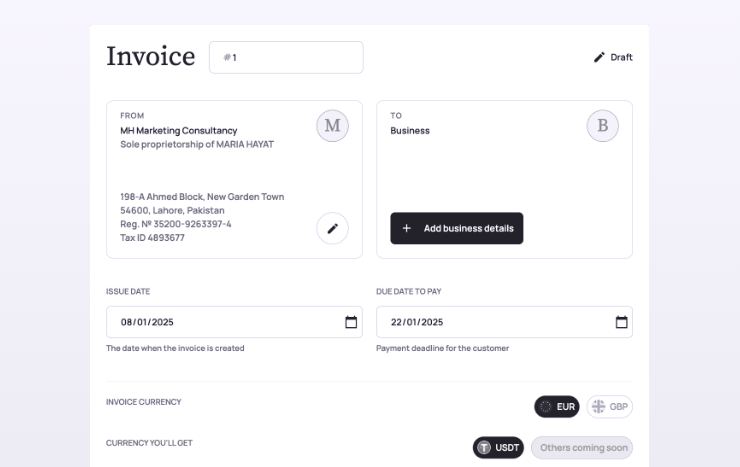Click the Tether USDT coin icon
The height and width of the screenshot is (467, 740).
pos(484,448)
